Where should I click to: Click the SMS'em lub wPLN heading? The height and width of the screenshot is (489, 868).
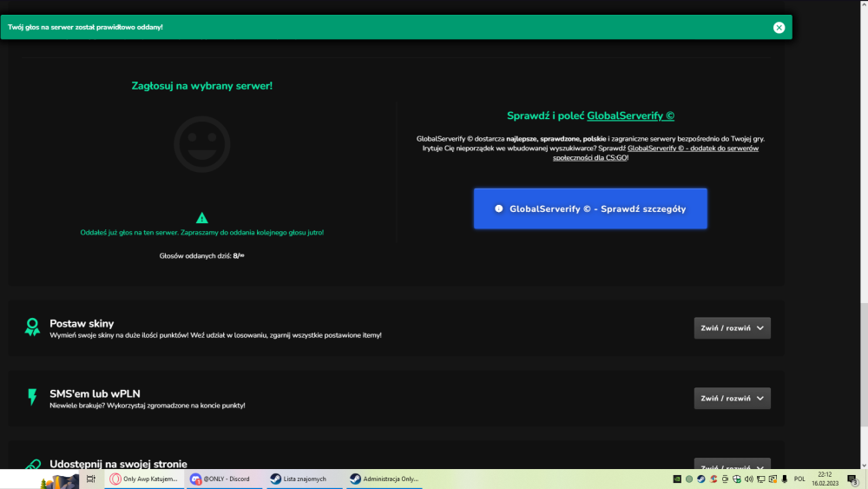95,393
